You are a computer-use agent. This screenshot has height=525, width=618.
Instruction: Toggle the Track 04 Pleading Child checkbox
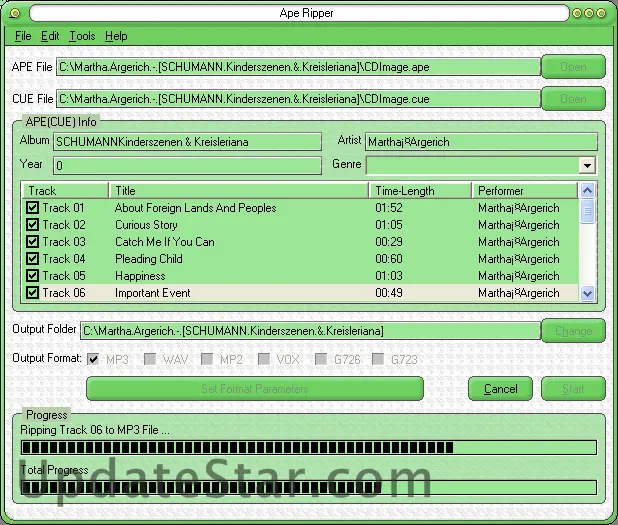[x=32, y=259]
